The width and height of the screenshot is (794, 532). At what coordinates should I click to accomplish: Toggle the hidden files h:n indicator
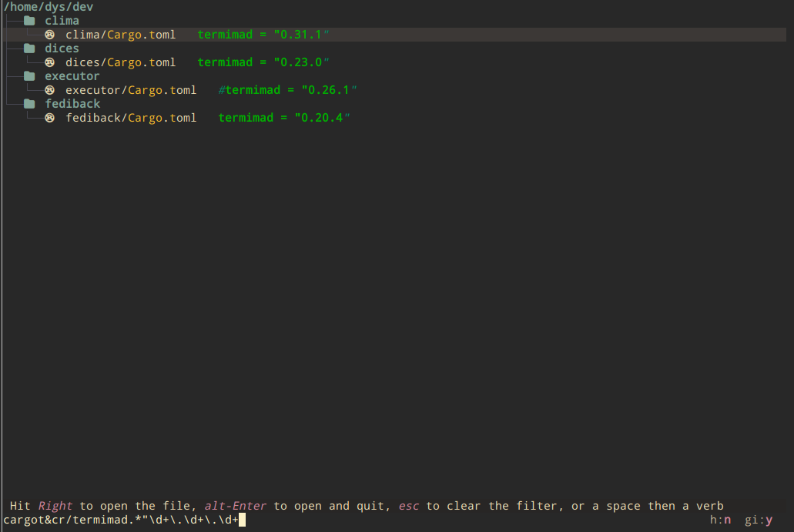pyautogui.click(x=720, y=520)
